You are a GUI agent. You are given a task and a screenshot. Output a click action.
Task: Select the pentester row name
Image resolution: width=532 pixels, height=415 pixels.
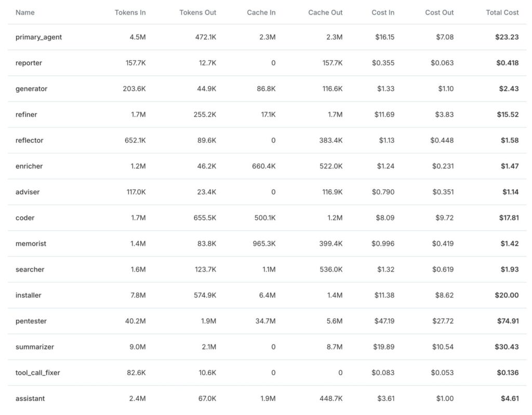coord(31,321)
